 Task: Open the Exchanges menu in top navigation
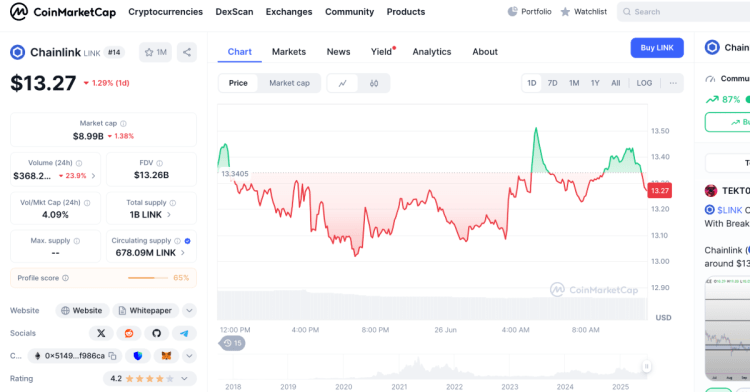(289, 12)
